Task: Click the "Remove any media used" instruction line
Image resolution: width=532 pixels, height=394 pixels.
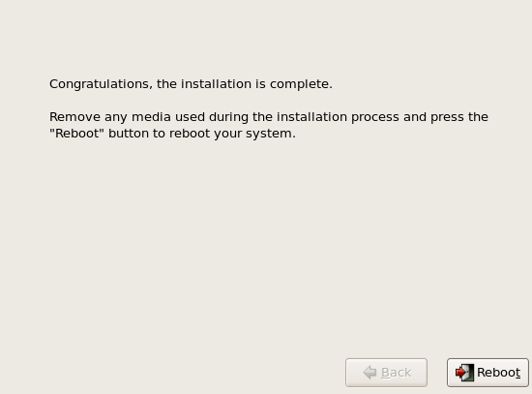Action: pyautogui.click(x=269, y=117)
